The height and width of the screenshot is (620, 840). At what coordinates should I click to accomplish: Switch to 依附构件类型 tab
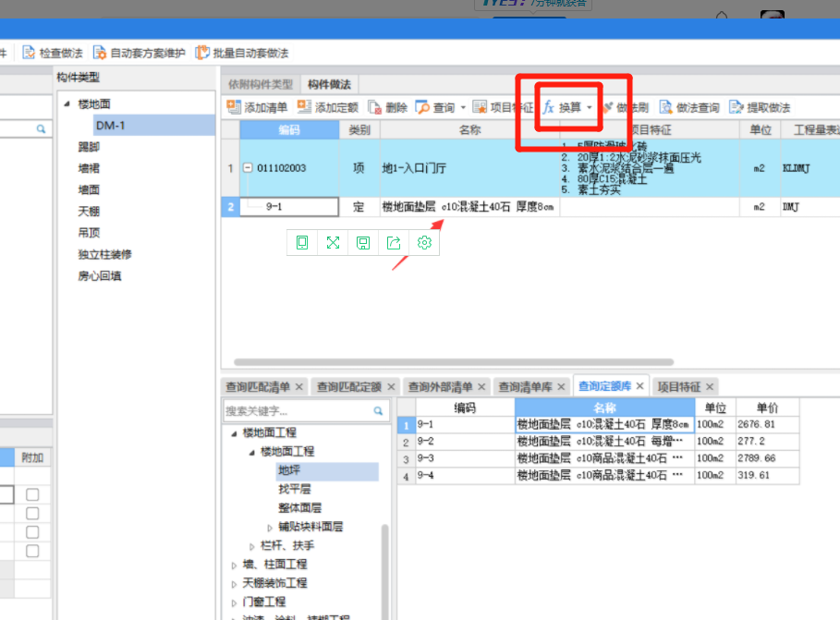[261, 84]
